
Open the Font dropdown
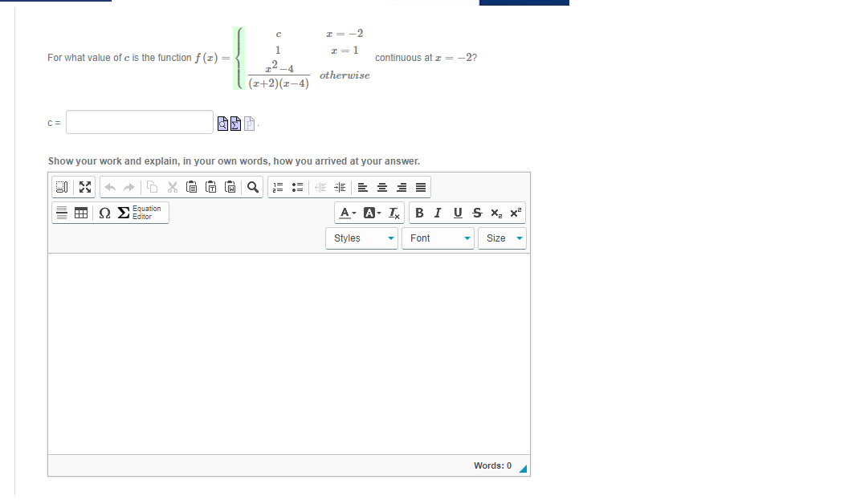coord(438,238)
